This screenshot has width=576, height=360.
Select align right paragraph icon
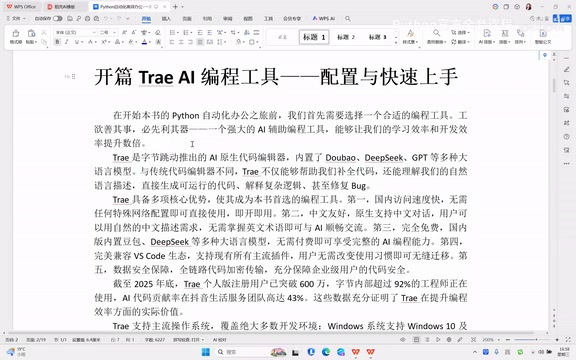pyautogui.click(x=190, y=42)
